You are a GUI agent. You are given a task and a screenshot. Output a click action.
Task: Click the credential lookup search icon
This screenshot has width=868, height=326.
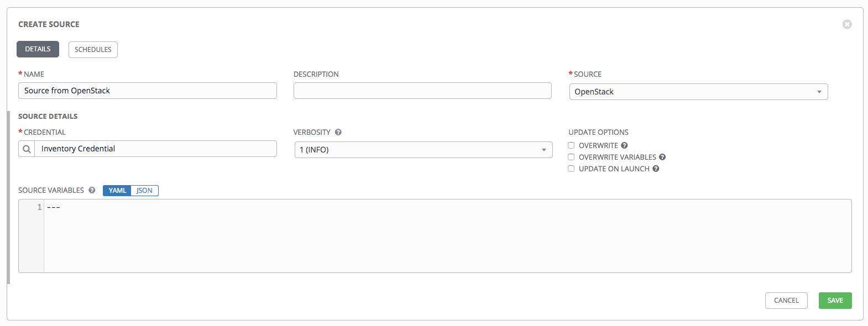point(27,149)
